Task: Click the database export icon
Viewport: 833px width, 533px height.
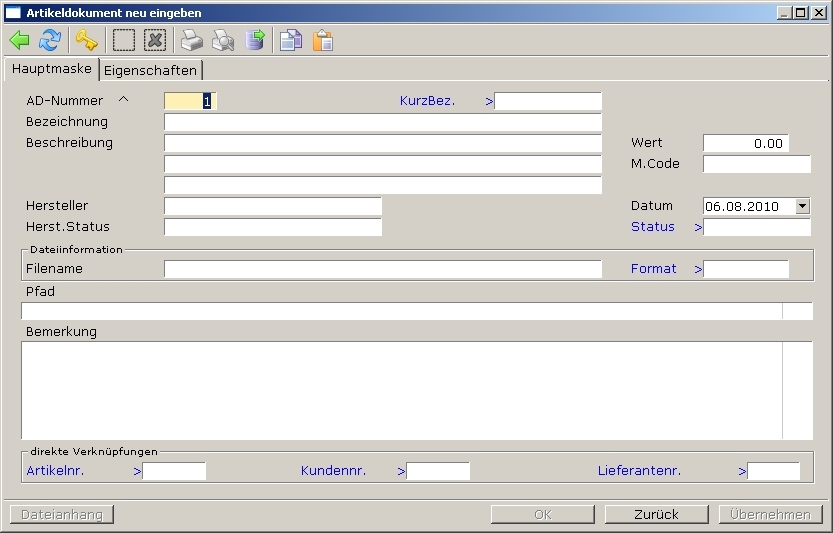Action: pos(255,40)
